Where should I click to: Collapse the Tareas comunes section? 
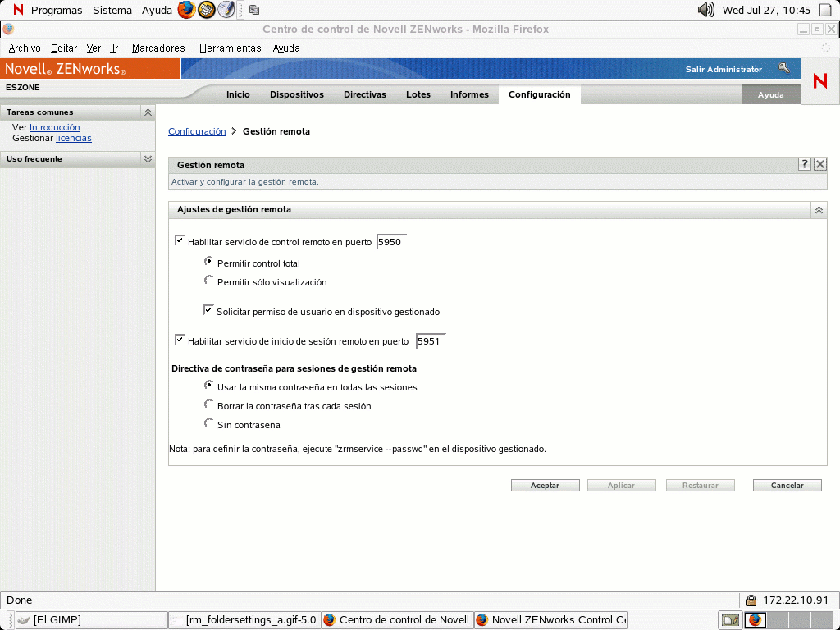pyautogui.click(x=148, y=112)
